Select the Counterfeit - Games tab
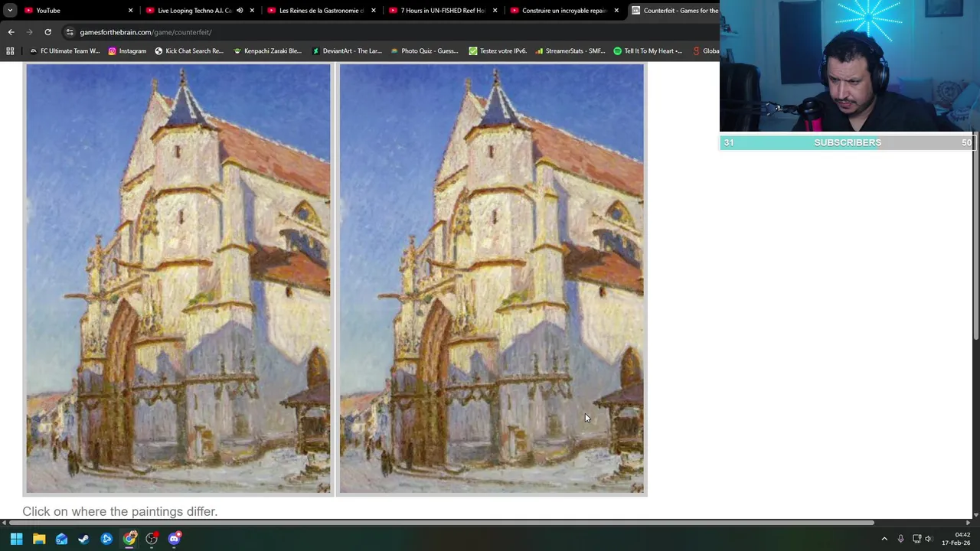980x551 pixels. pyautogui.click(x=674, y=11)
